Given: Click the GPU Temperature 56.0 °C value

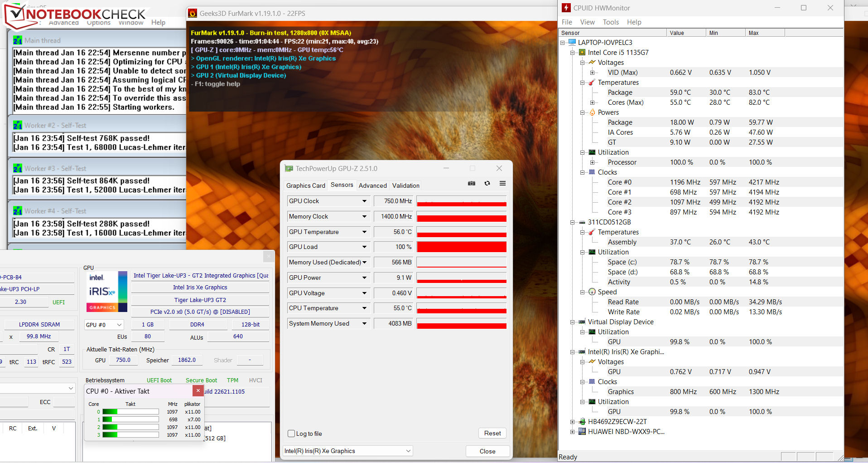Looking at the screenshot, I should pyautogui.click(x=394, y=232).
